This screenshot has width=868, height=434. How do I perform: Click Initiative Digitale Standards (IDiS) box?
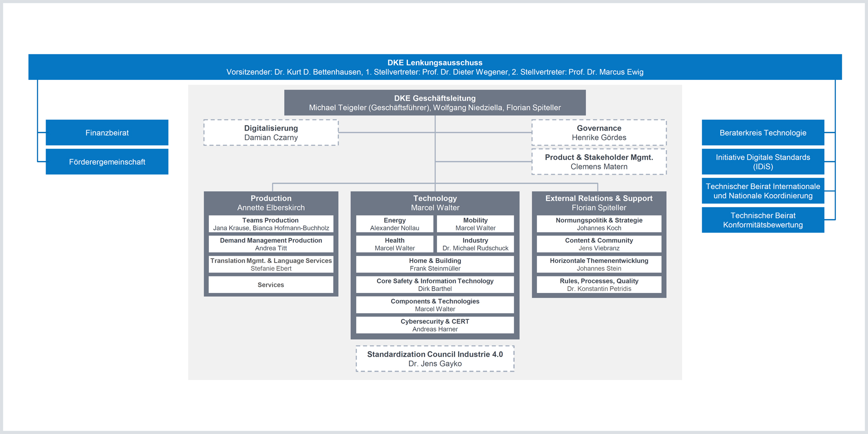tap(763, 162)
